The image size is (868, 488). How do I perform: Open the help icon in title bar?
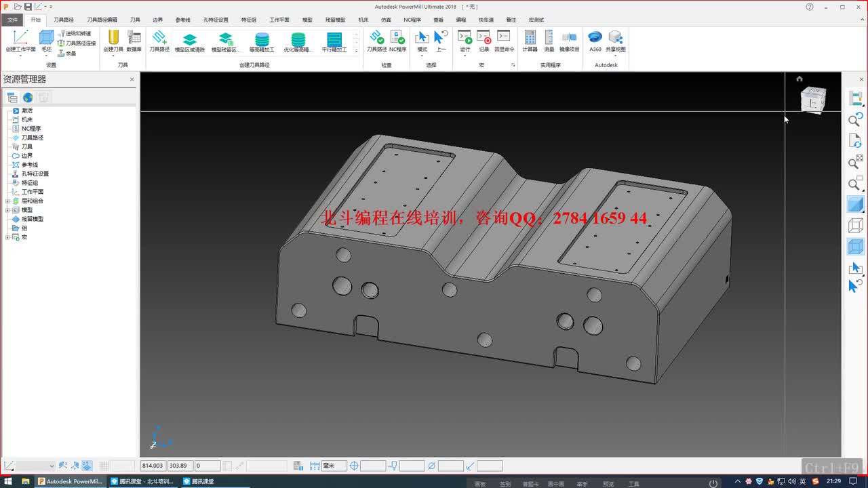click(810, 7)
